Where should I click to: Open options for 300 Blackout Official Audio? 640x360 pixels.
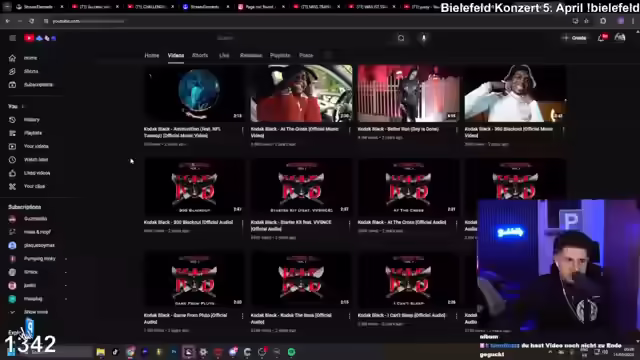point(242,224)
